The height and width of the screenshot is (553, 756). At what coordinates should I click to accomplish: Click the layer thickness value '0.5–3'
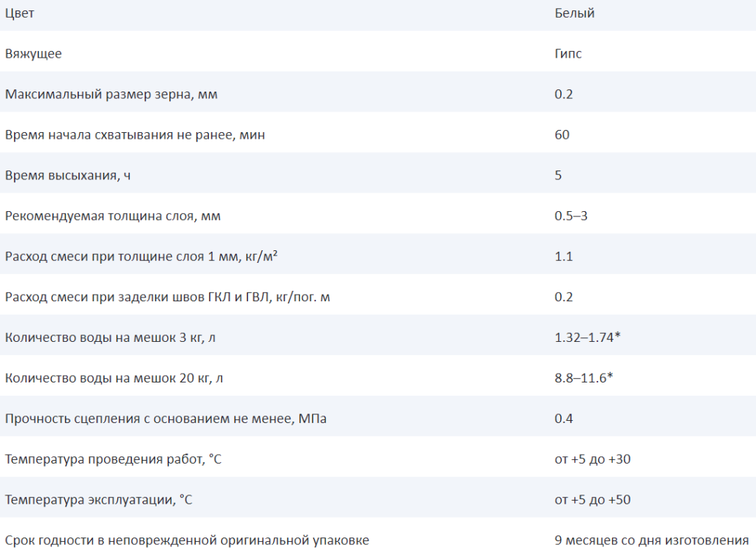[571, 216]
